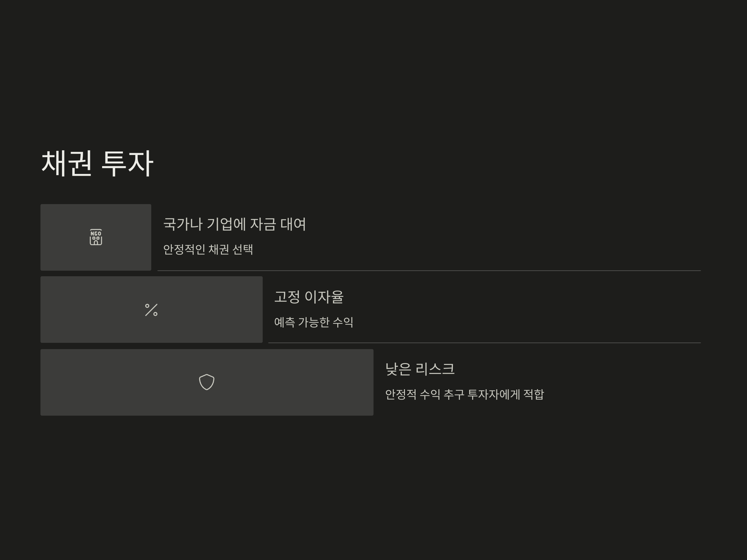Screen dimensions: 747x560
Task: Click the word 채권 in the slide title
Action: (67, 163)
